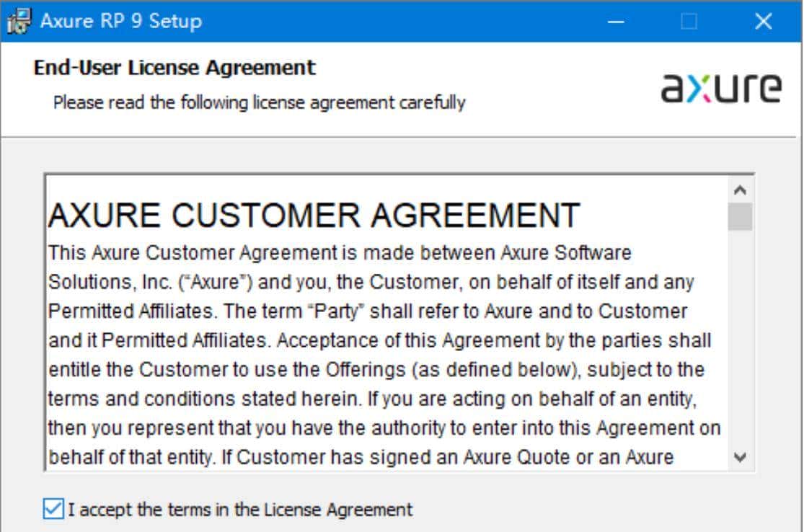Click the greyed-out maximize window button

pos(689,22)
